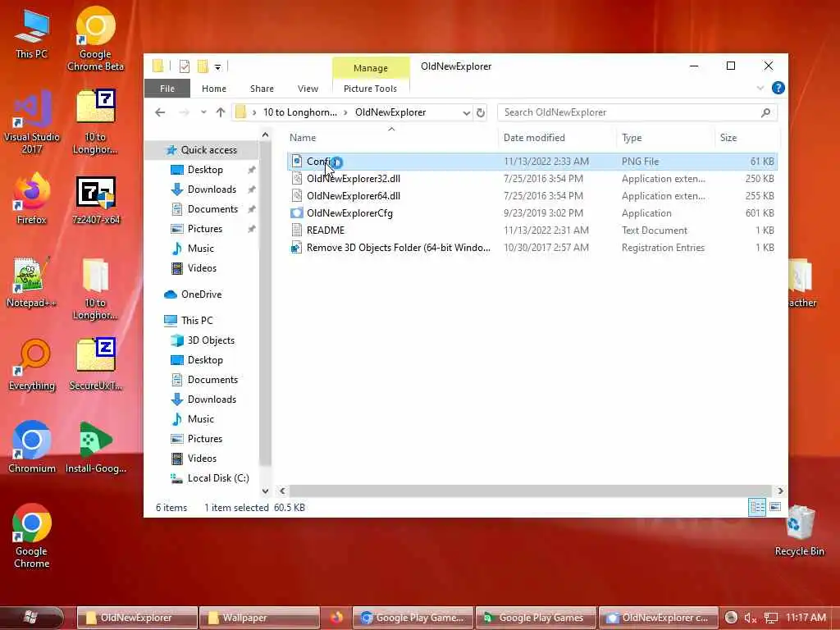
Task: Click the Firefox icon in taskbar
Action: pos(336,618)
